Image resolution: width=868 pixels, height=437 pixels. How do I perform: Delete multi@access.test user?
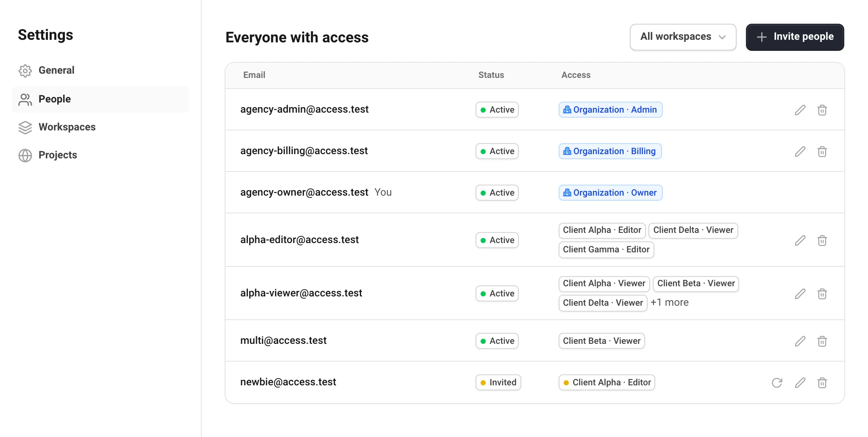pos(822,341)
